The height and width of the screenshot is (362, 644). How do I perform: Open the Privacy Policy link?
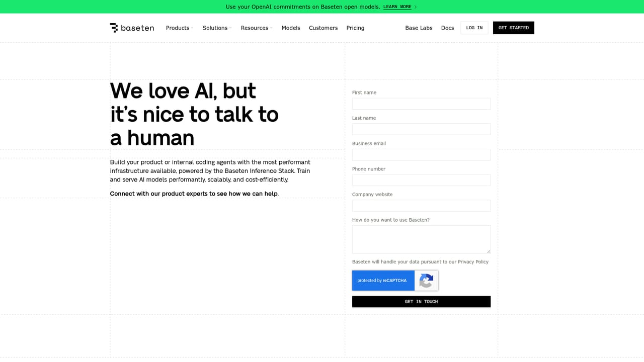pos(473,262)
